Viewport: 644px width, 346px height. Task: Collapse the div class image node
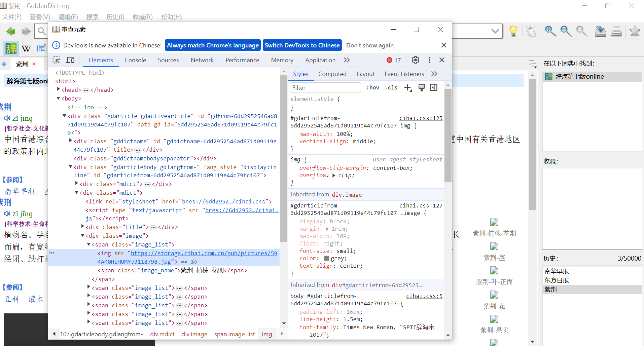click(83, 236)
